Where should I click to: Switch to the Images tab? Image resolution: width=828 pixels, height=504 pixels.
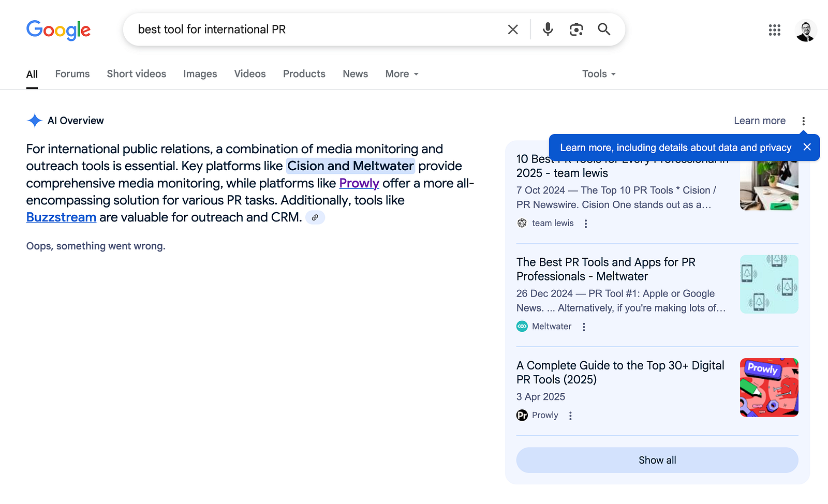point(200,74)
